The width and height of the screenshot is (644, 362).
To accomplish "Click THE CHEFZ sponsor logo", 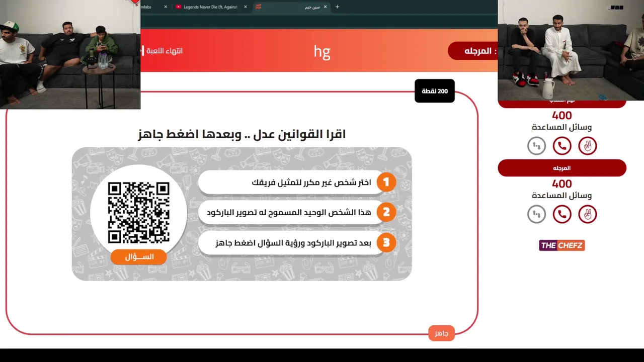I will pyautogui.click(x=562, y=245).
